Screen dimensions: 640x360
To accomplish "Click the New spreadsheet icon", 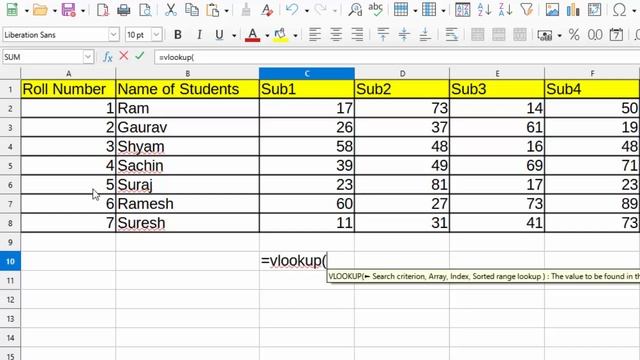I will [12, 9].
